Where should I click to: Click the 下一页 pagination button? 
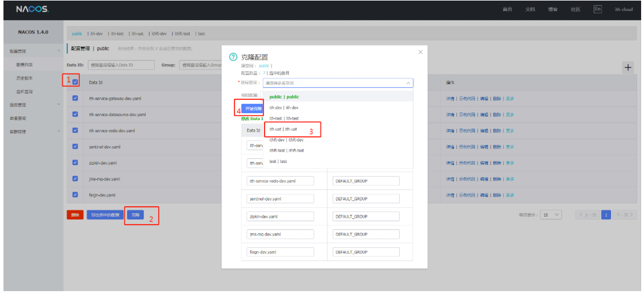[x=624, y=215]
